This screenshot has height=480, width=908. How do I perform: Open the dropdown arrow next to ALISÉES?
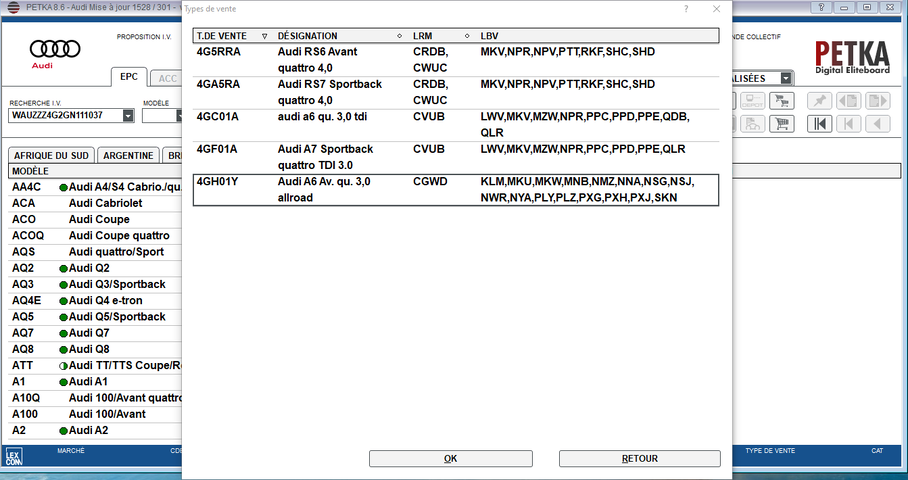(x=786, y=78)
